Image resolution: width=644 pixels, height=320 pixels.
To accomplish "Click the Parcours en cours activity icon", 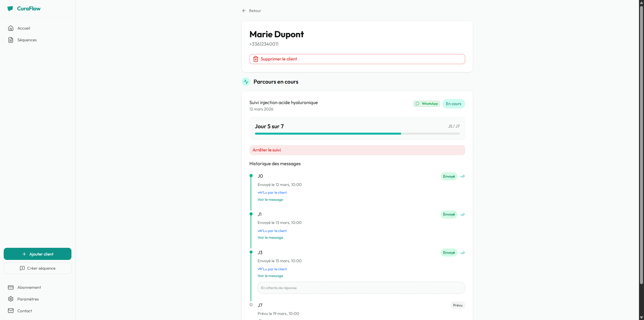I will tap(246, 82).
